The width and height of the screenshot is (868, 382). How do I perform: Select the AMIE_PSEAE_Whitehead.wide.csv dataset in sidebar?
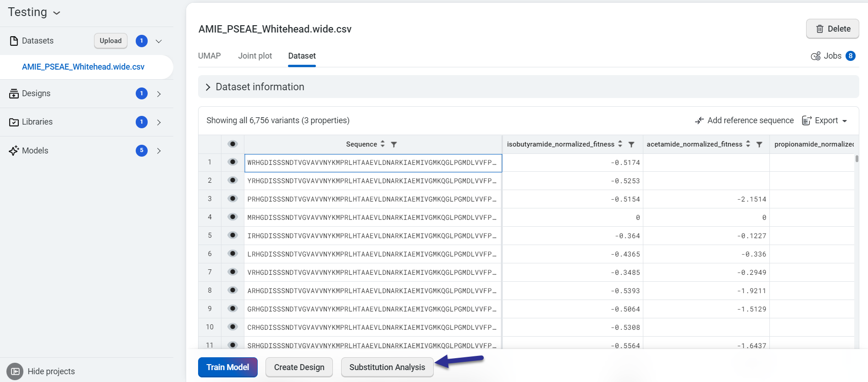83,67
